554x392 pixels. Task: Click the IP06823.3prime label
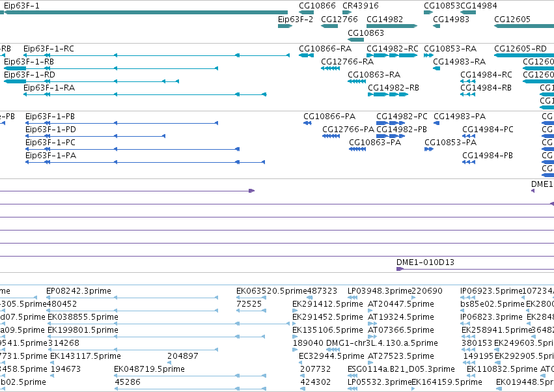(491, 317)
